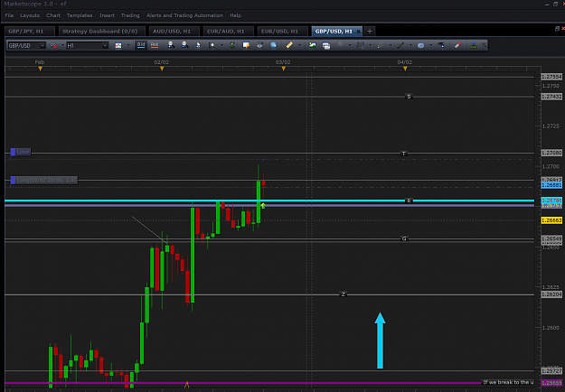
Task: Select the gray flag drawing tool
Action: [x=340, y=45]
